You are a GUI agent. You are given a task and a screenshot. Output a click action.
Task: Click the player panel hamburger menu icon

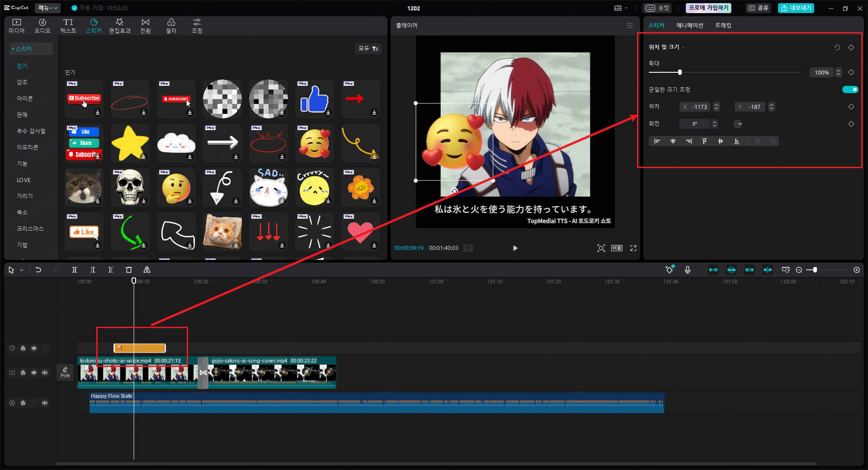click(630, 25)
